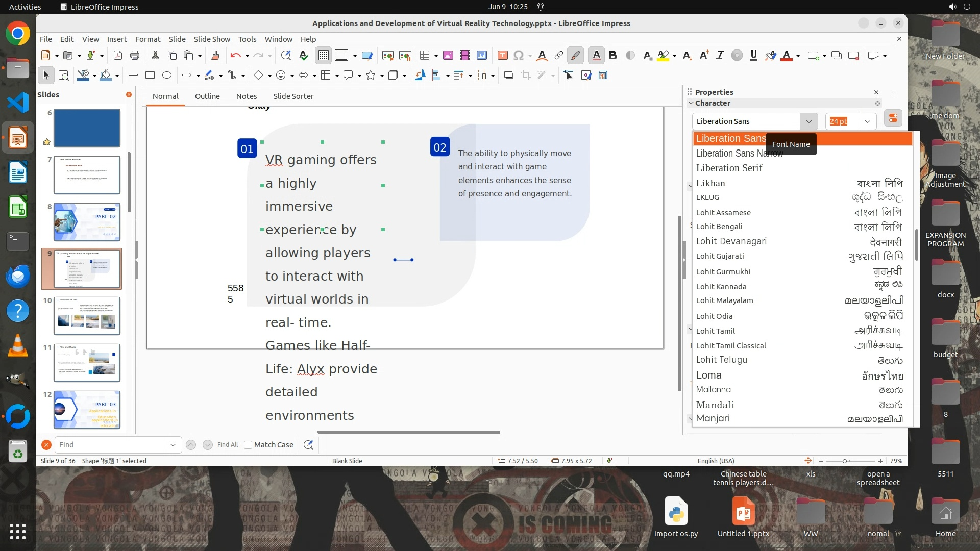Choose Liberation Serif from font list
Screen dimensions: 980x551
(x=729, y=168)
